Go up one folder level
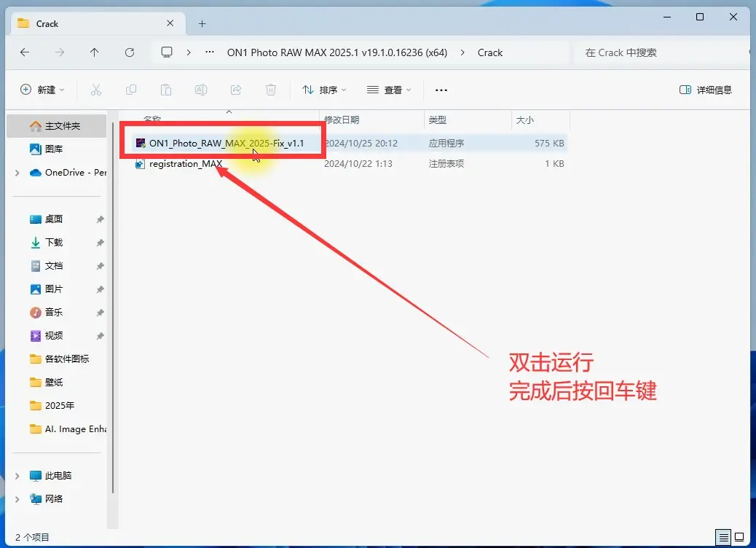The height and width of the screenshot is (548, 756). (95, 52)
